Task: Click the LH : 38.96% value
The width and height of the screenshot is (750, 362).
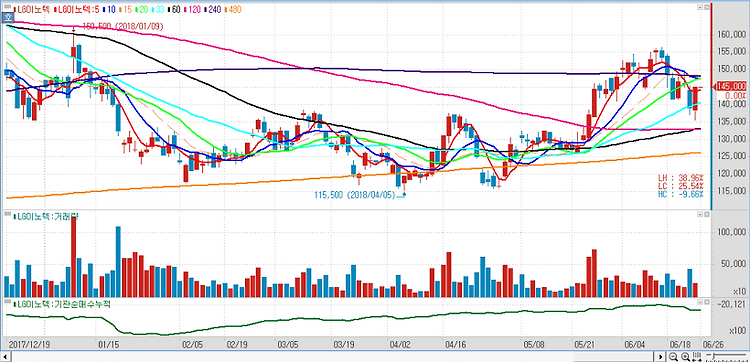Action: coord(681,177)
